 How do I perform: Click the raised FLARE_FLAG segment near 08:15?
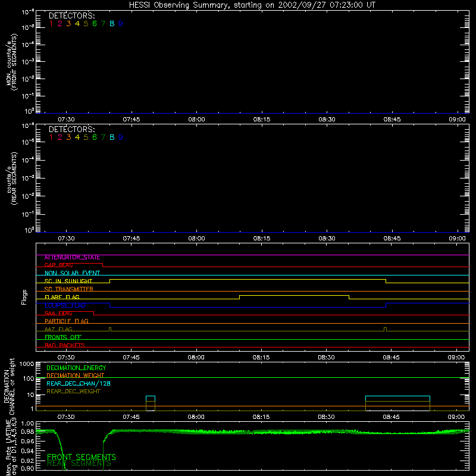[x=294, y=295]
